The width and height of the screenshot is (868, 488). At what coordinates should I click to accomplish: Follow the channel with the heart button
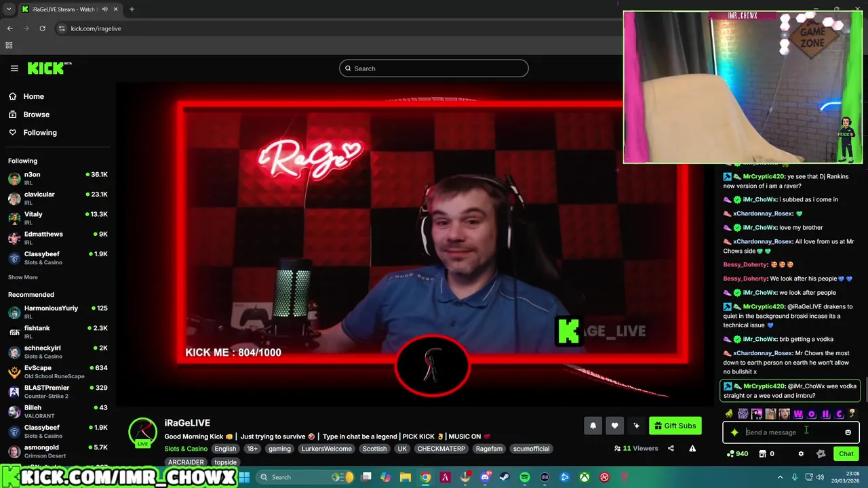[614, 426]
